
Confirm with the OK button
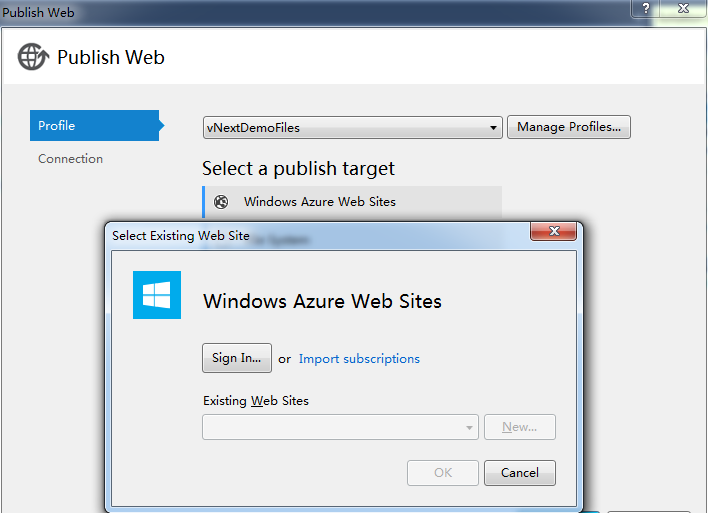pyautogui.click(x=443, y=473)
